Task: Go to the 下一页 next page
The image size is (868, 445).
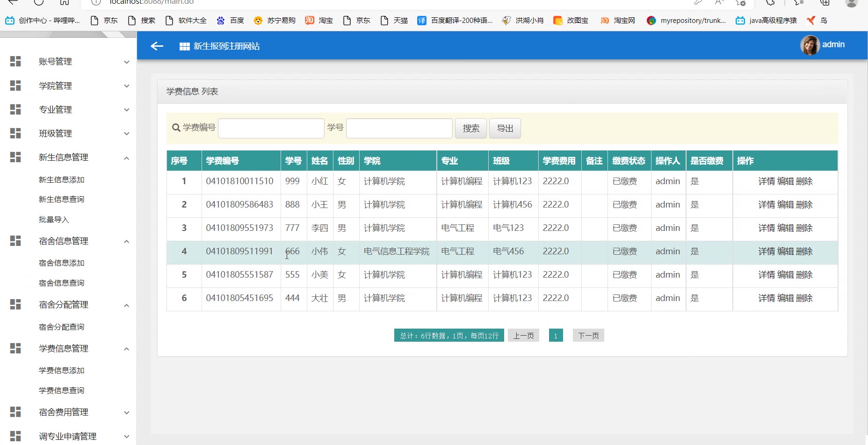Action: (588, 336)
